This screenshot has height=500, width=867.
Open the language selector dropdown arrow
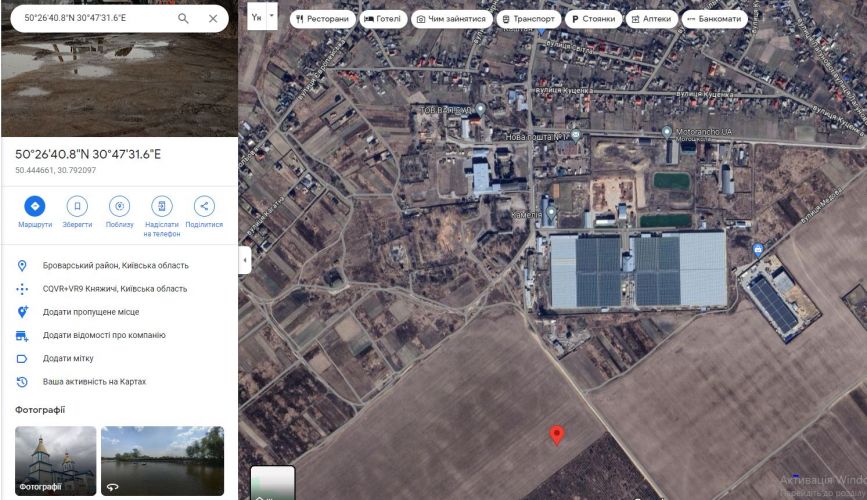tap(271, 17)
